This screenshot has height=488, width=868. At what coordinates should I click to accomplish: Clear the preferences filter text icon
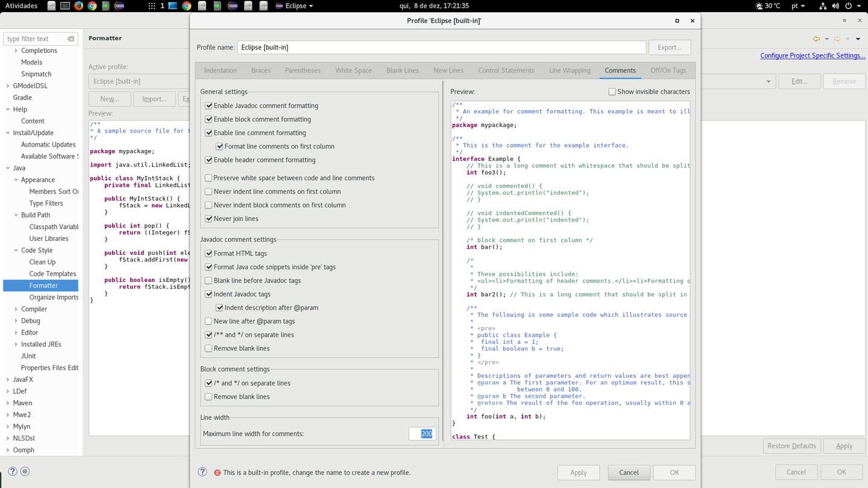71,39
